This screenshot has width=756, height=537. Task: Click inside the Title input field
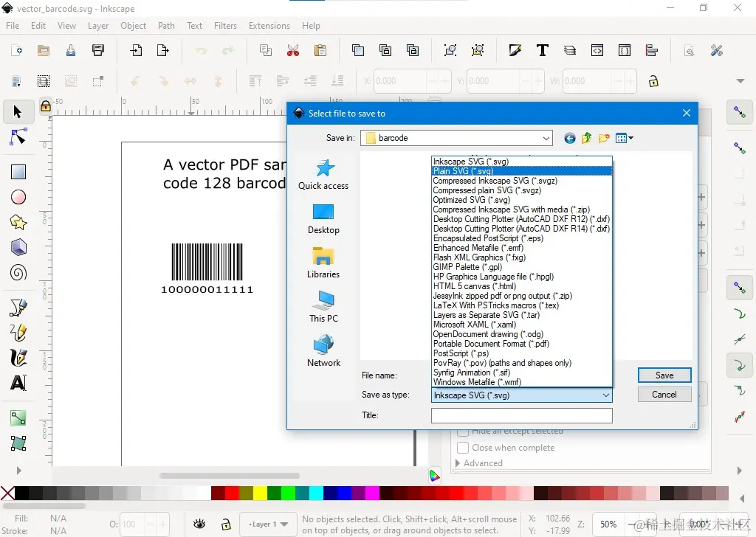coord(521,415)
